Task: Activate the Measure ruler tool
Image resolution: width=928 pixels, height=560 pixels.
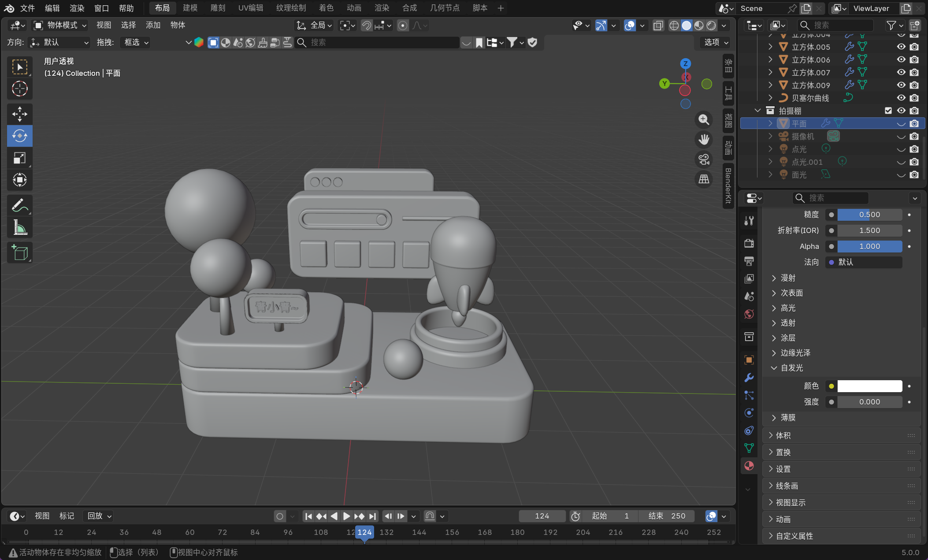Action: pos(19,228)
